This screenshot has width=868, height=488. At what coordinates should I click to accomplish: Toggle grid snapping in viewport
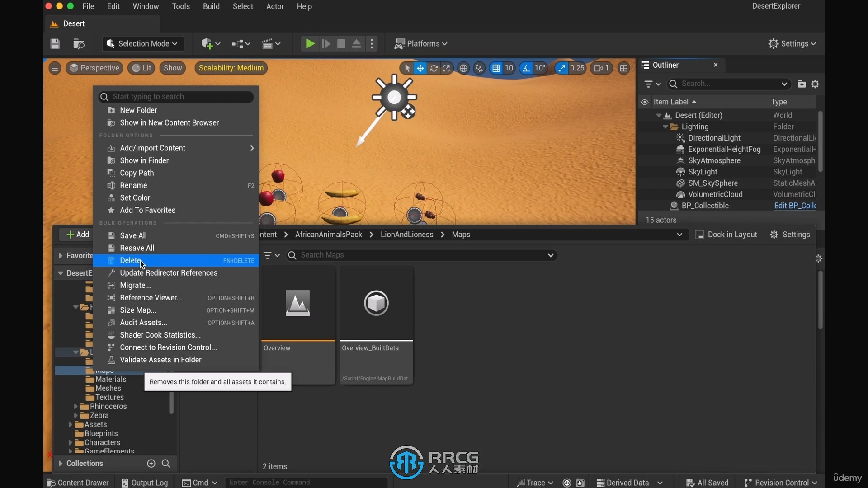496,68
